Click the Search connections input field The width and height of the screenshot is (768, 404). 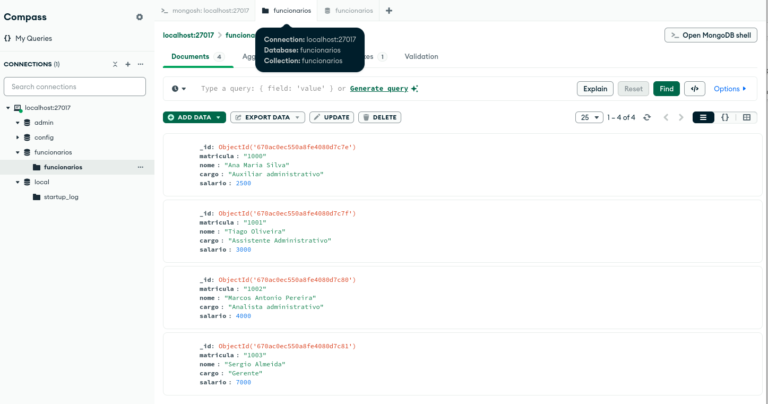click(75, 87)
